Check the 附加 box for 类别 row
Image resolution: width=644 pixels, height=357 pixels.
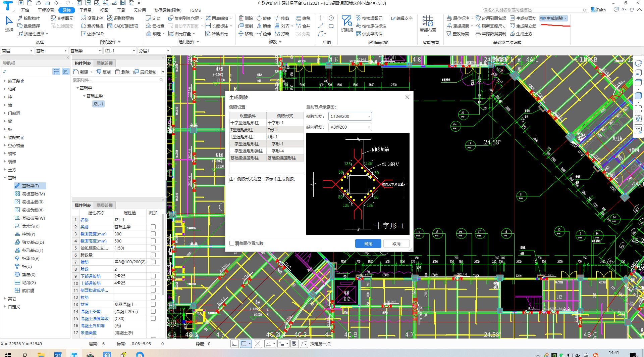pyautogui.click(x=153, y=227)
